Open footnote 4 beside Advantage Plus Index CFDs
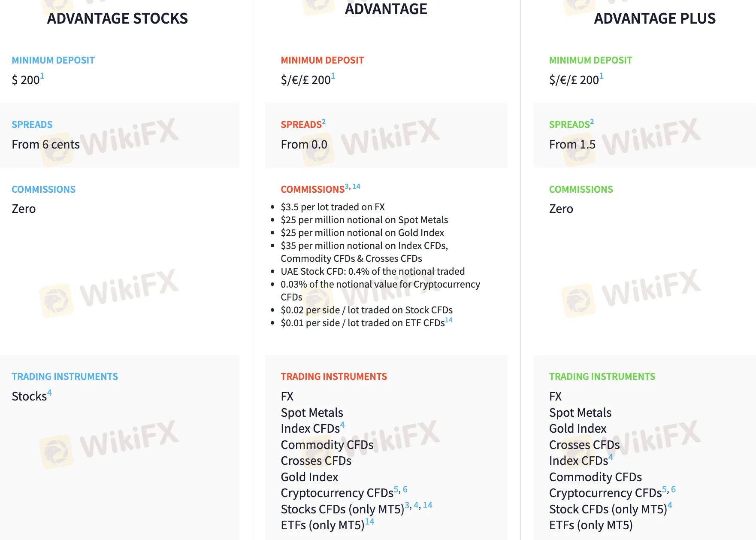This screenshot has height=540, width=756. click(x=611, y=457)
